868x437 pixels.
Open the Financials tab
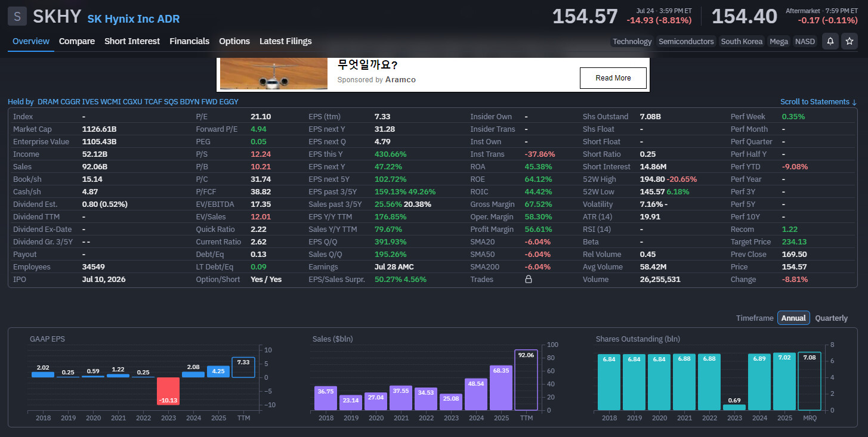tap(189, 41)
